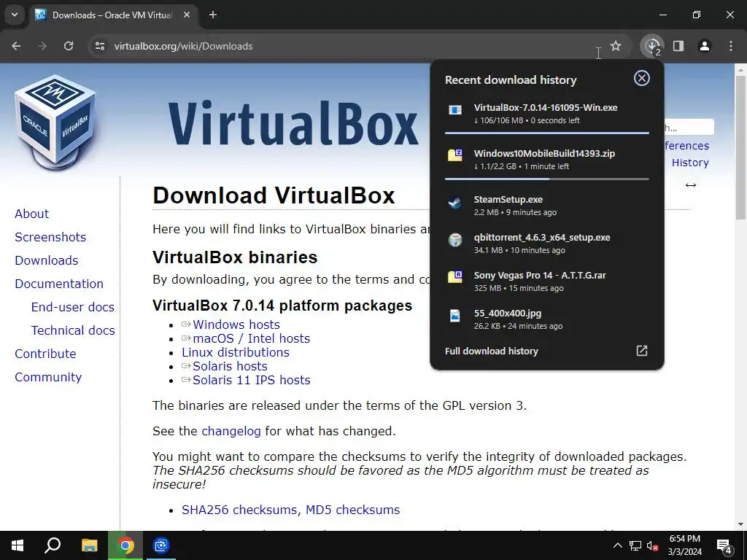747x560 pixels.
Task: Open the Downloads sidebar link
Action: coord(47,260)
